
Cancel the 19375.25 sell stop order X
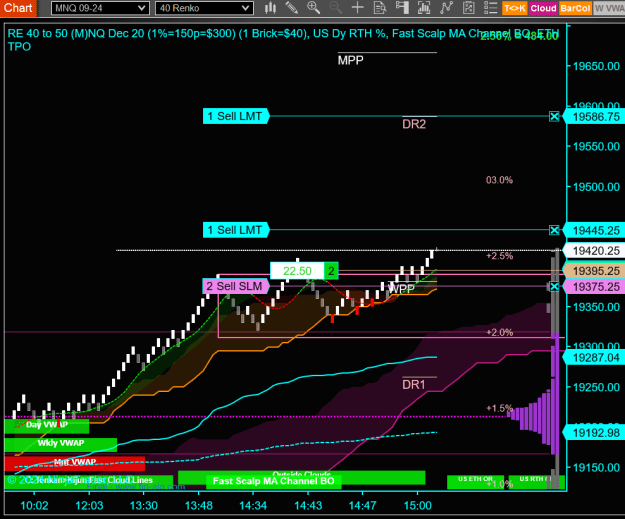(554, 286)
